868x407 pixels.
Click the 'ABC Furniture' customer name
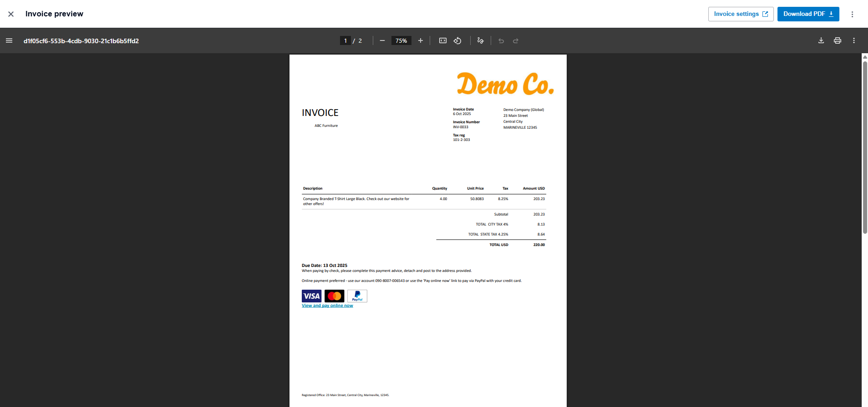[326, 126]
